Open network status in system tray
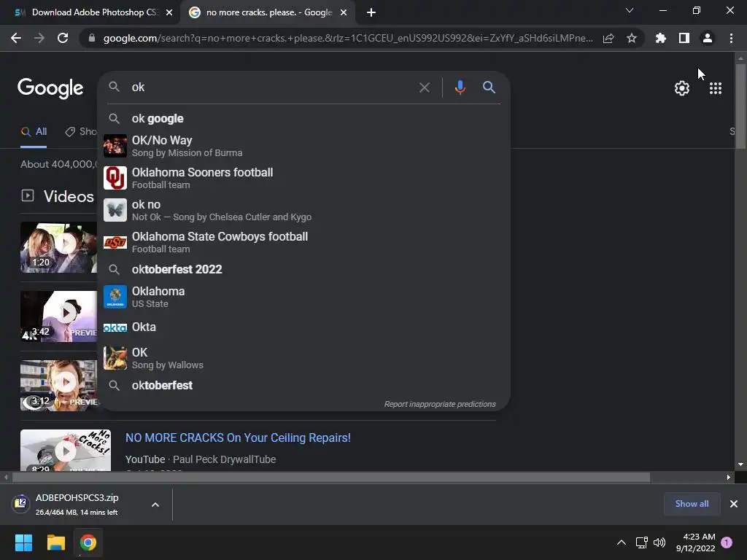 point(641,542)
